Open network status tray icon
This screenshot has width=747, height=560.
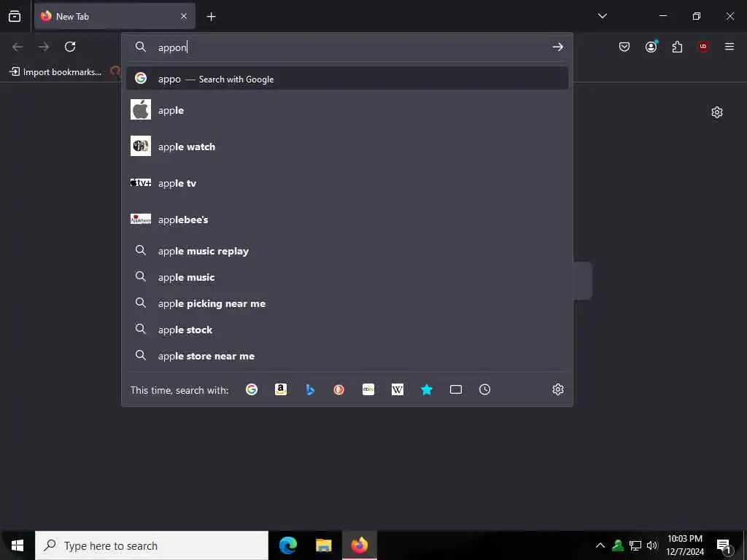point(635,545)
